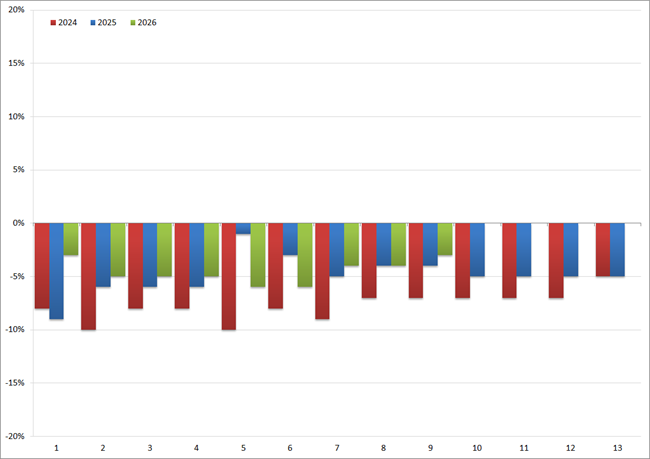Select the blue 2025 bar in period 12
Screen dimensions: 650x459
point(571,250)
